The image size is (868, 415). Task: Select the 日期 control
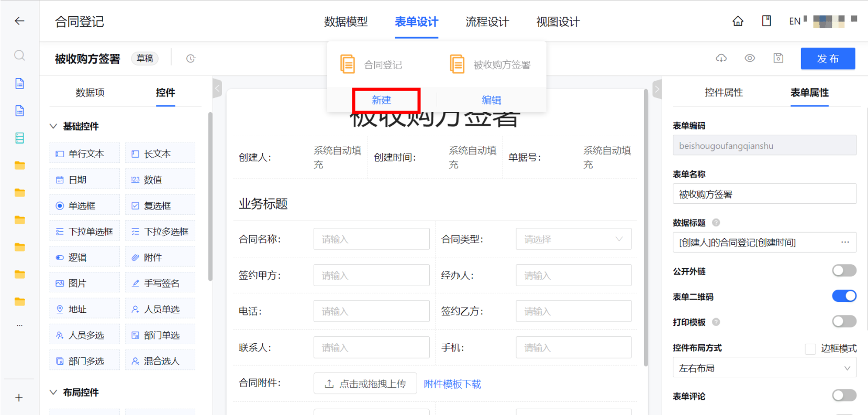tap(85, 180)
